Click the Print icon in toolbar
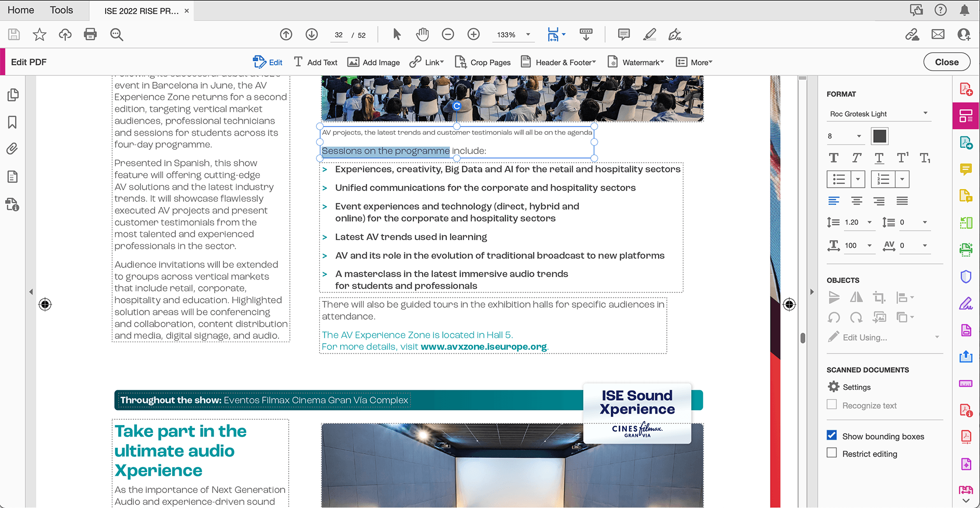The width and height of the screenshot is (980, 508). [x=90, y=35]
